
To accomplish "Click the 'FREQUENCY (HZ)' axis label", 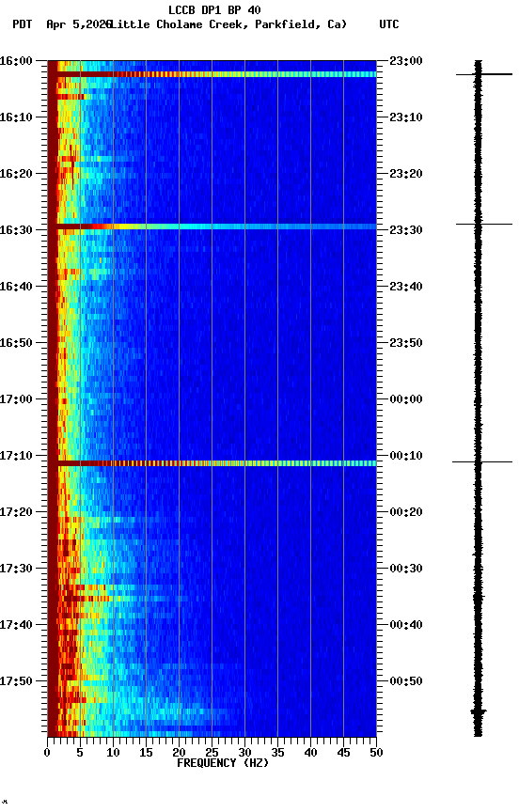I will point(223,763).
